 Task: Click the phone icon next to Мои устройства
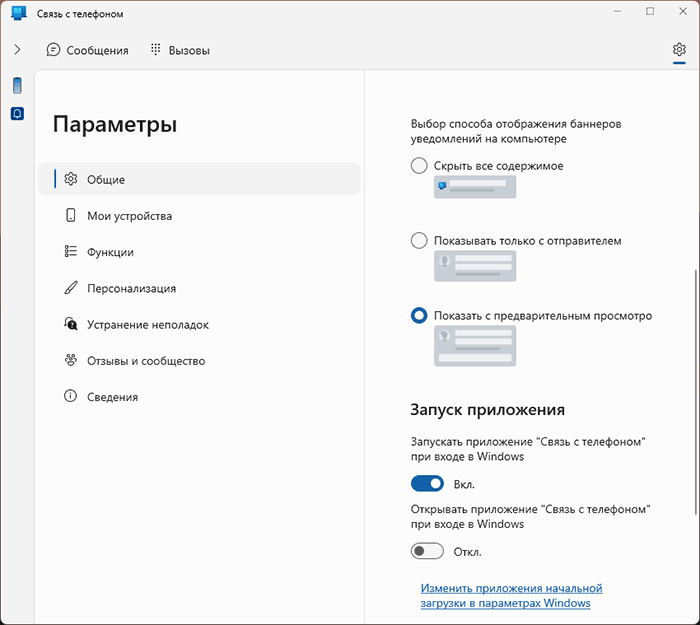(x=71, y=215)
